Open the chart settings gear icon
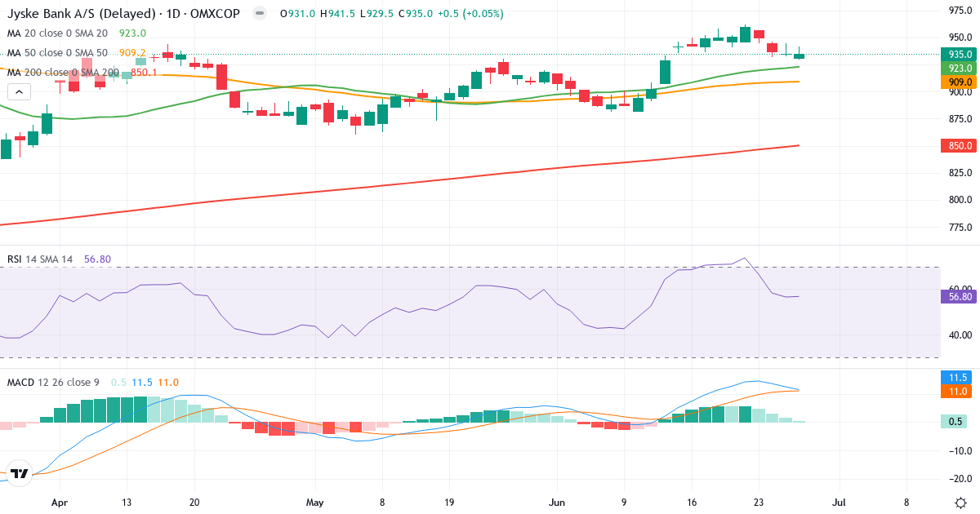980x514 pixels. tap(960, 502)
